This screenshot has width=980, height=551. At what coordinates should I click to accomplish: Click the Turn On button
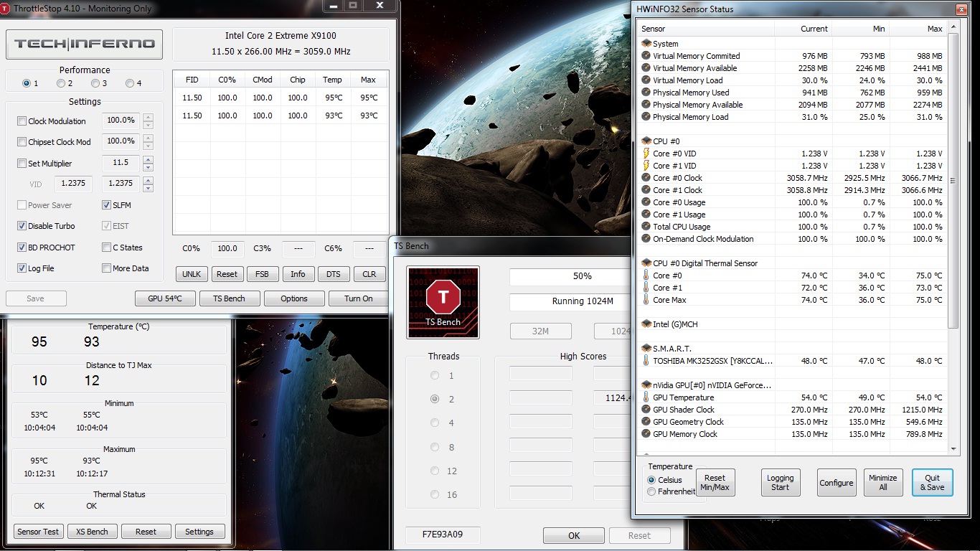[358, 298]
